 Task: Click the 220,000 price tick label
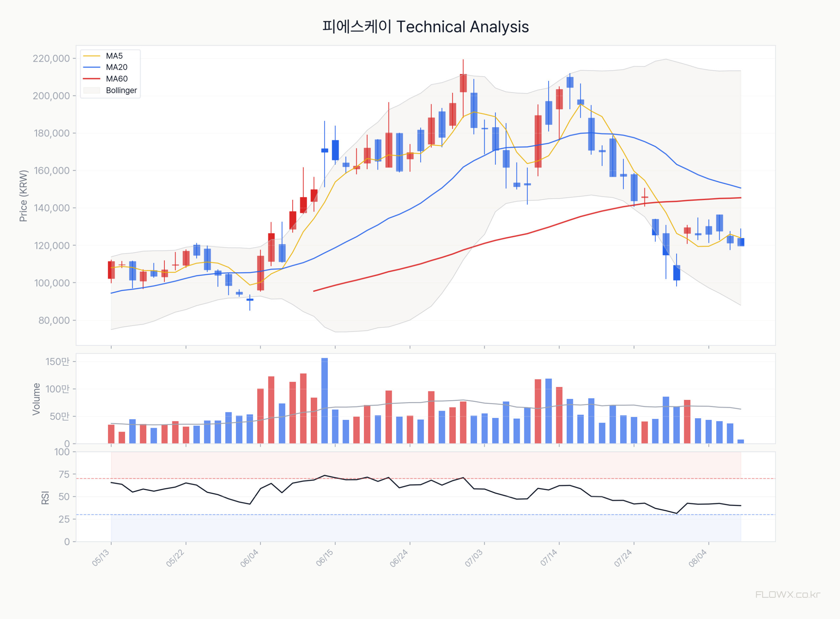pos(52,58)
